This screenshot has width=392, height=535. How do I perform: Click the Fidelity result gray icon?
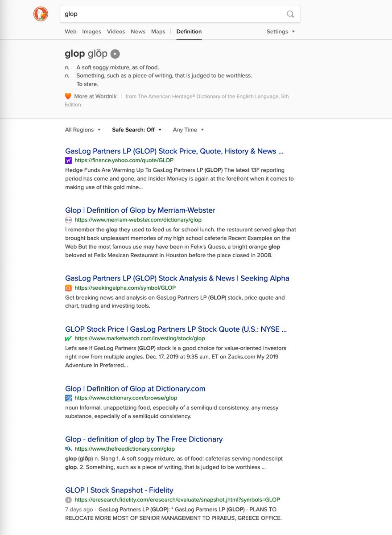pyautogui.click(x=68, y=500)
